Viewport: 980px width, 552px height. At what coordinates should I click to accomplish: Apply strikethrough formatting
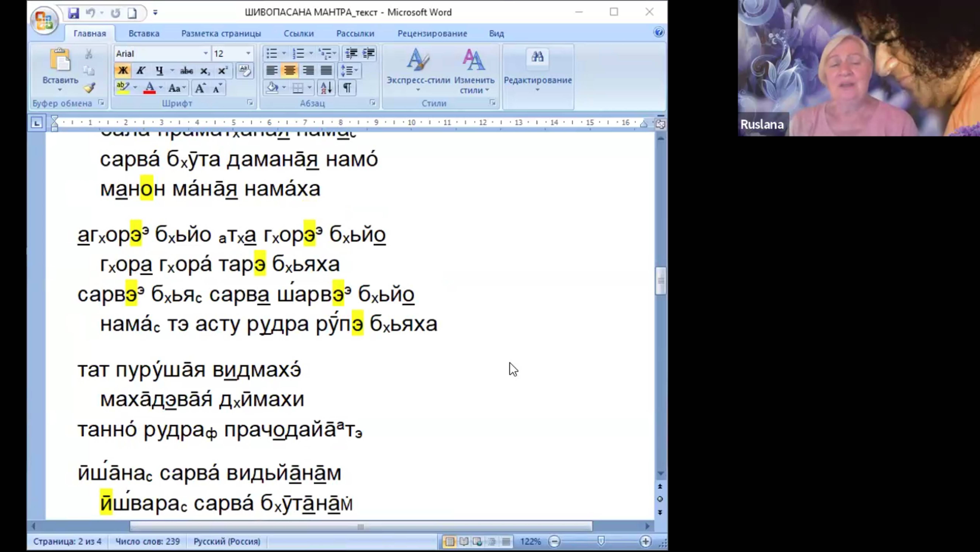pos(186,71)
